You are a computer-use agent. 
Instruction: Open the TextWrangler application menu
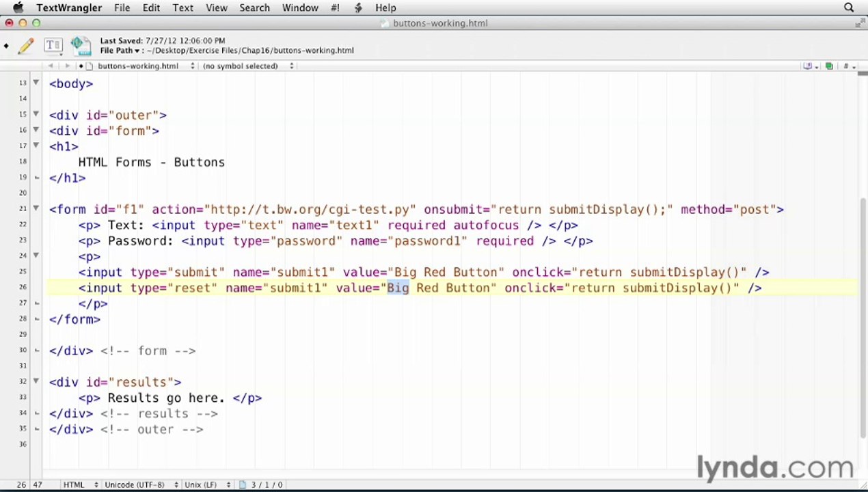point(69,8)
